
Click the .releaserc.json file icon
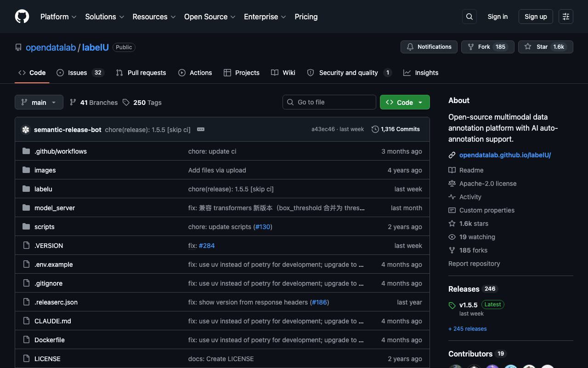[26, 302]
